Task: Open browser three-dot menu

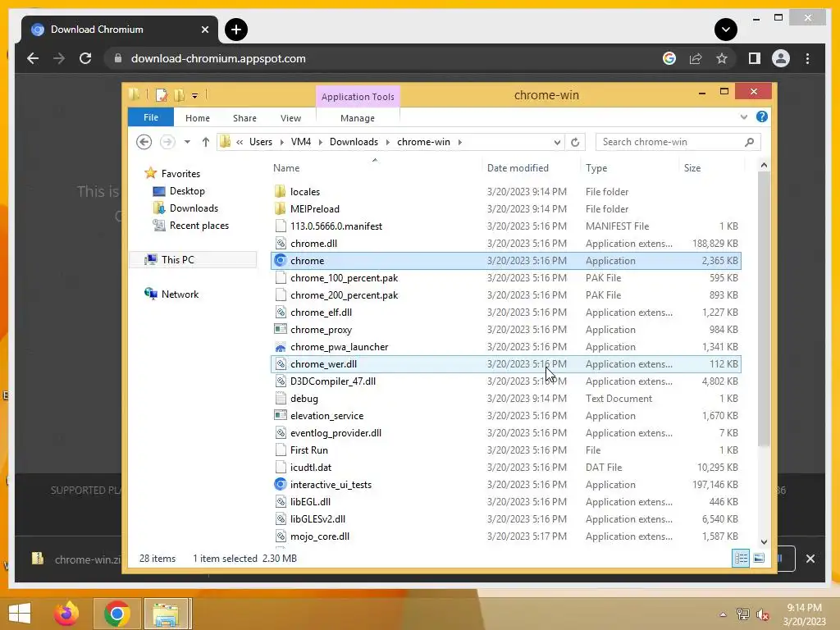Action: pyautogui.click(x=807, y=58)
